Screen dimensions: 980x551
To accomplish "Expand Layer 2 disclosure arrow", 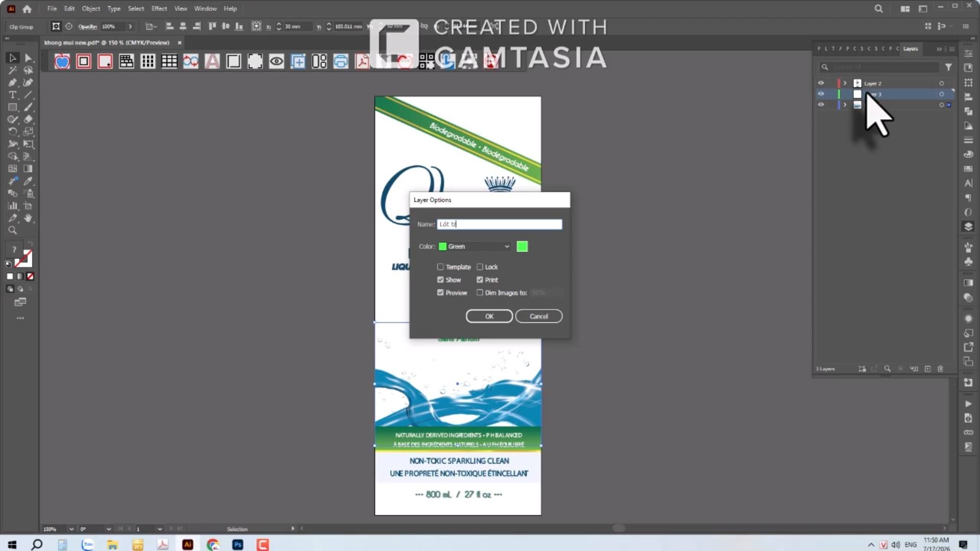I will tap(845, 83).
